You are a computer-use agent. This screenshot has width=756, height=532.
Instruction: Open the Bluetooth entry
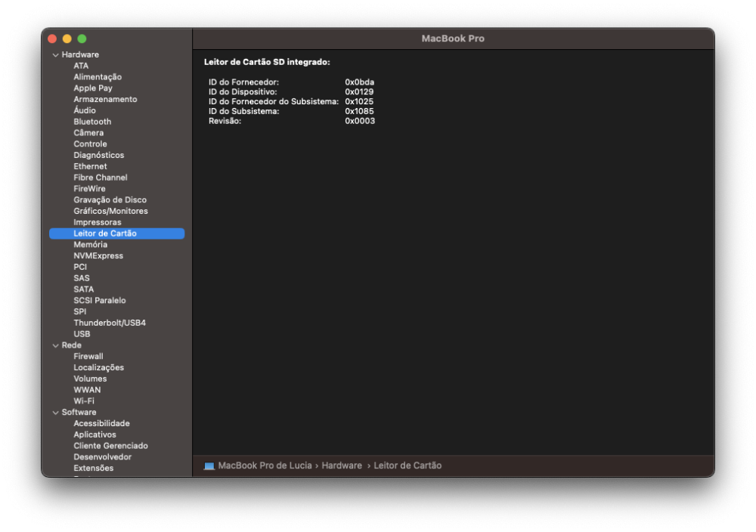tap(92, 122)
